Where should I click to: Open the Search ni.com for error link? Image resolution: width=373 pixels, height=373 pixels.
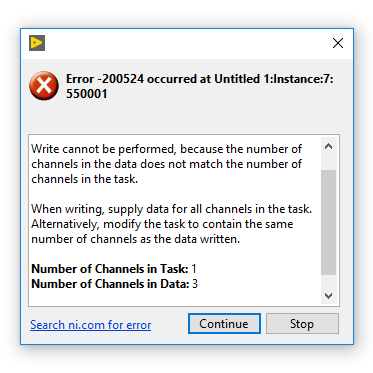coord(91,325)
